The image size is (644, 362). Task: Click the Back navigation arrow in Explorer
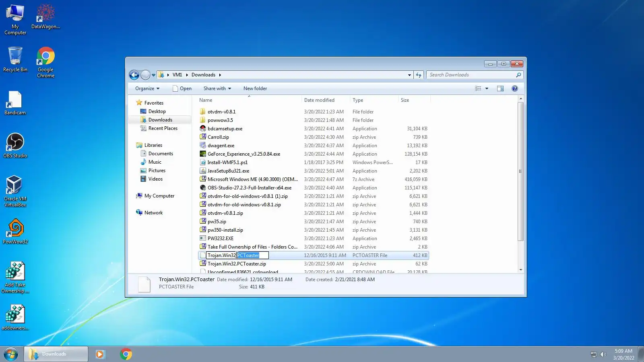[134, 75]
